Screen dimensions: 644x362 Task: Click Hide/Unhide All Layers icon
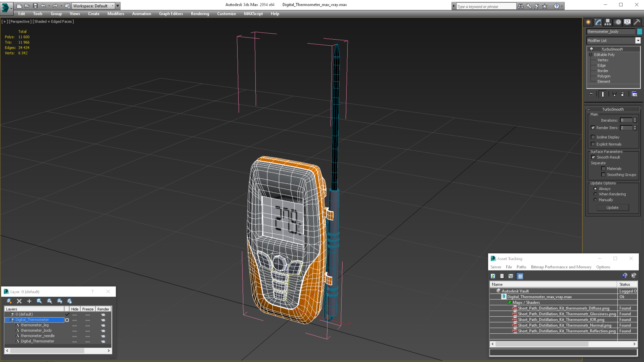point(59,301)
